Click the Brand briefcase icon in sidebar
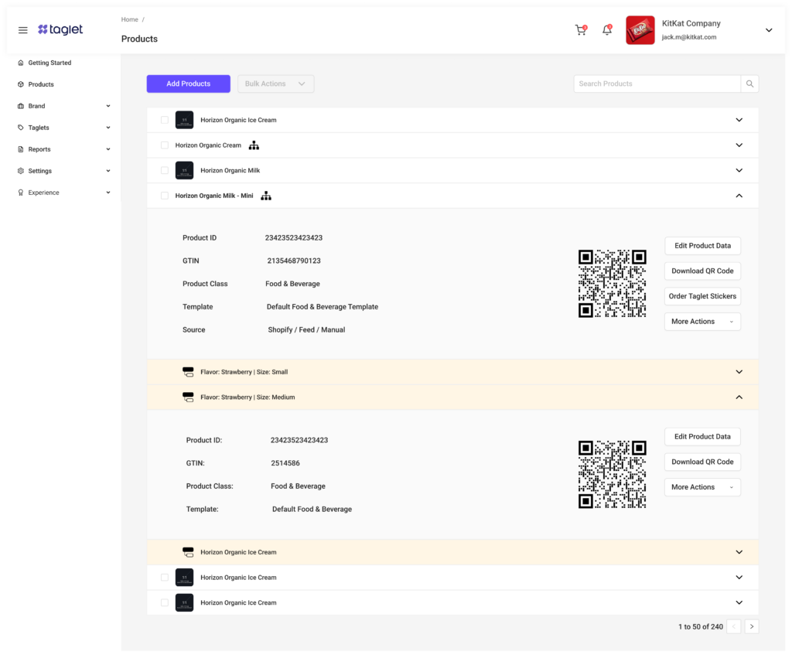Screen dimensions: 792x672 click(x=21, y=106)
